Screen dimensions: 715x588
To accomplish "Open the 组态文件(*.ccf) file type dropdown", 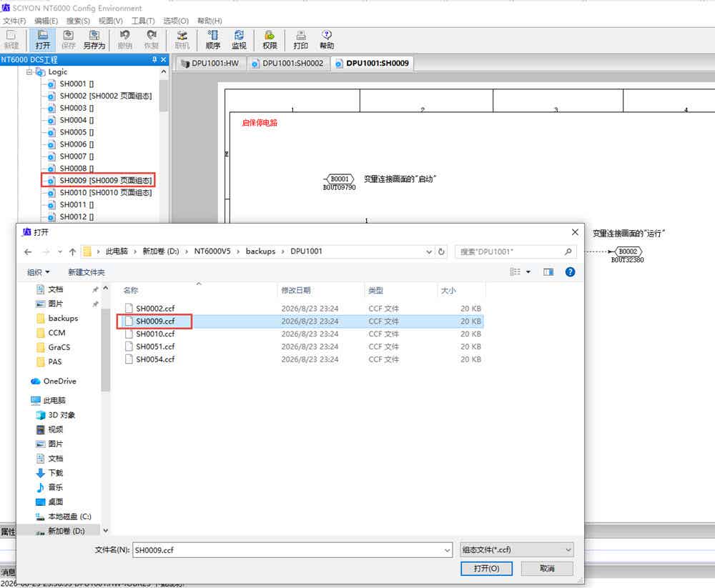I will (517, 550).
